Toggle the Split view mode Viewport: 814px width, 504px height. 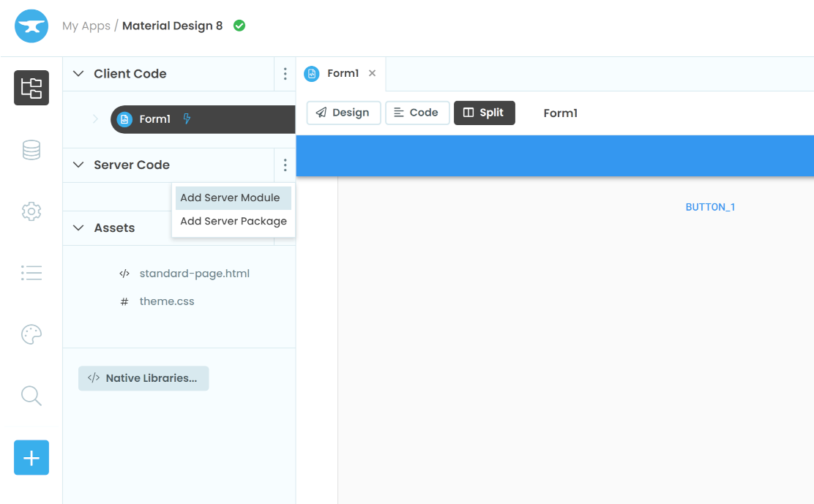click(484, 113)
